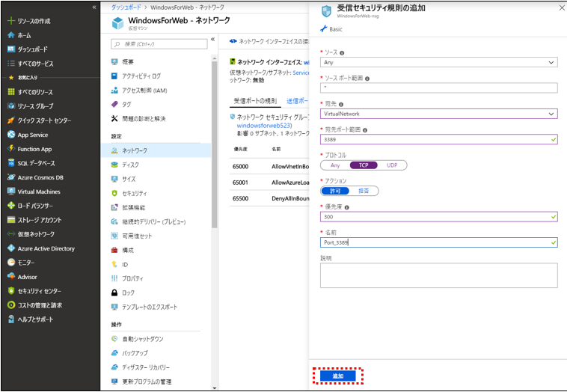Image resolution: width=567 pixels, height=392 pixels.
Task: Open All services list icon
Action: pos(11,64)
